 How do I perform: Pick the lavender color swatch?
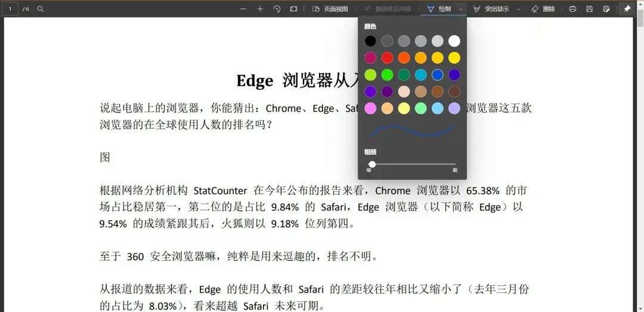point(454,108)
